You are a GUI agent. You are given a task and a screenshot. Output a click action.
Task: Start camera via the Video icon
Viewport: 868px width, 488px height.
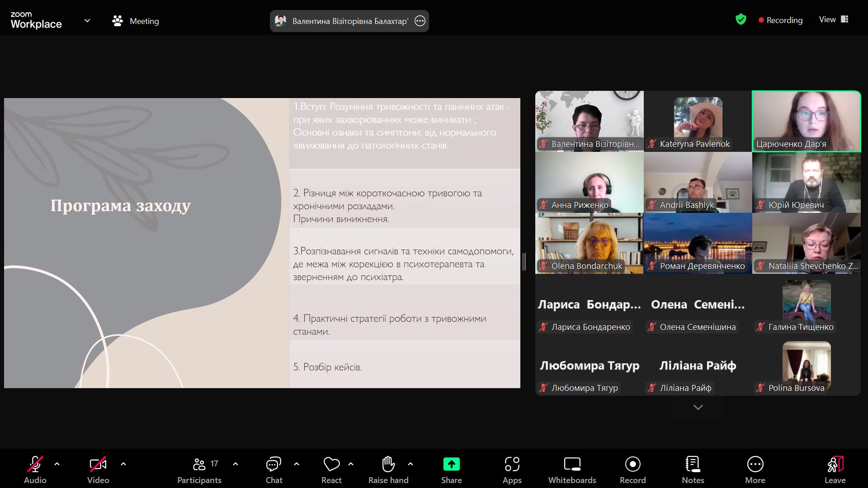click(x=98, y=464)
